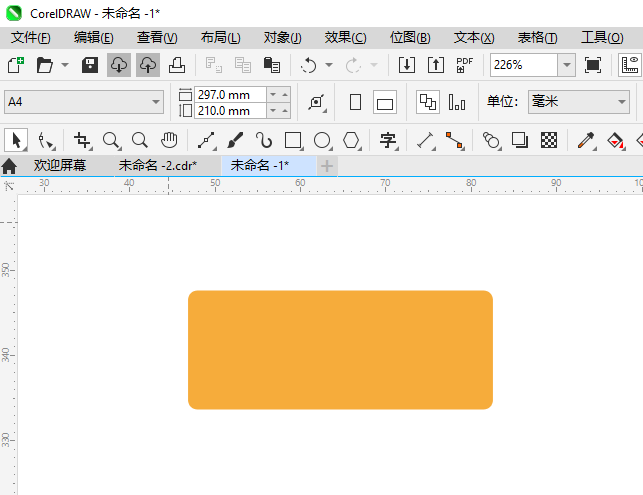Screen dimensions: 643x495
Task: Click the Import icon
Action: click(406, 65)
